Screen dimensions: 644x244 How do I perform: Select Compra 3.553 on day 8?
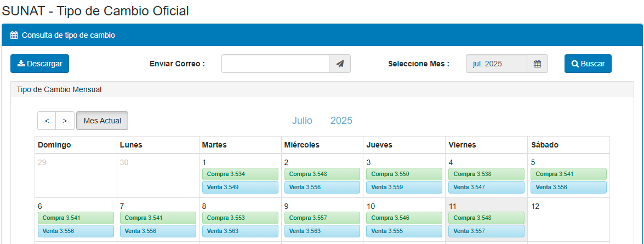240,218
